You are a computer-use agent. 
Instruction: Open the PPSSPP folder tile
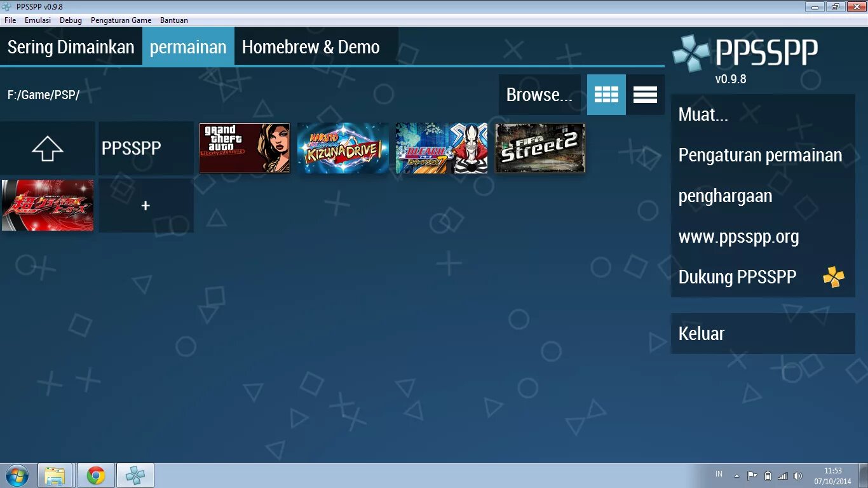tap(146, 149)
